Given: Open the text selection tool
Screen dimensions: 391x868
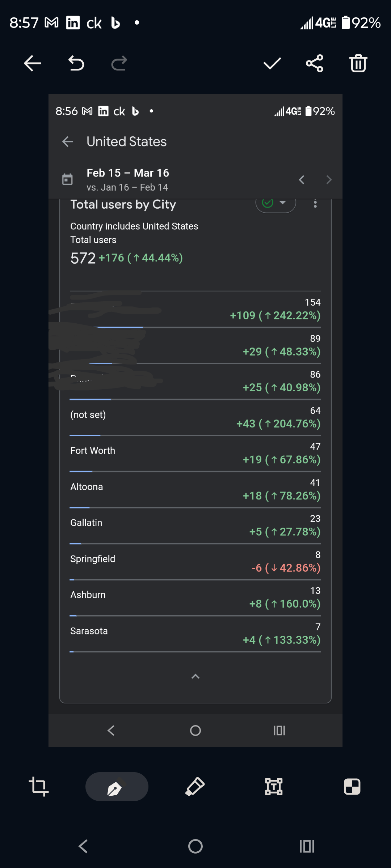Looking at the screenshot, I should point(274,787).
